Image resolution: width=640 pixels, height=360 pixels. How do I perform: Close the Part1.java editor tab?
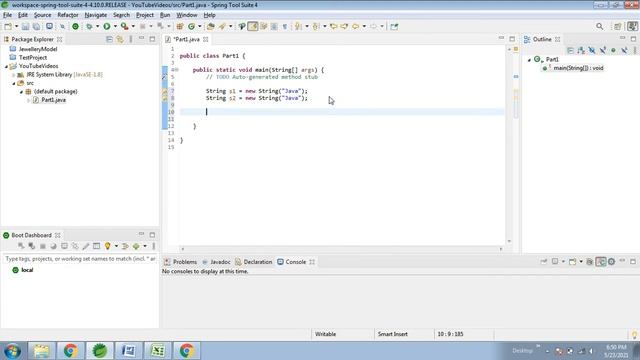click(206, 40)
